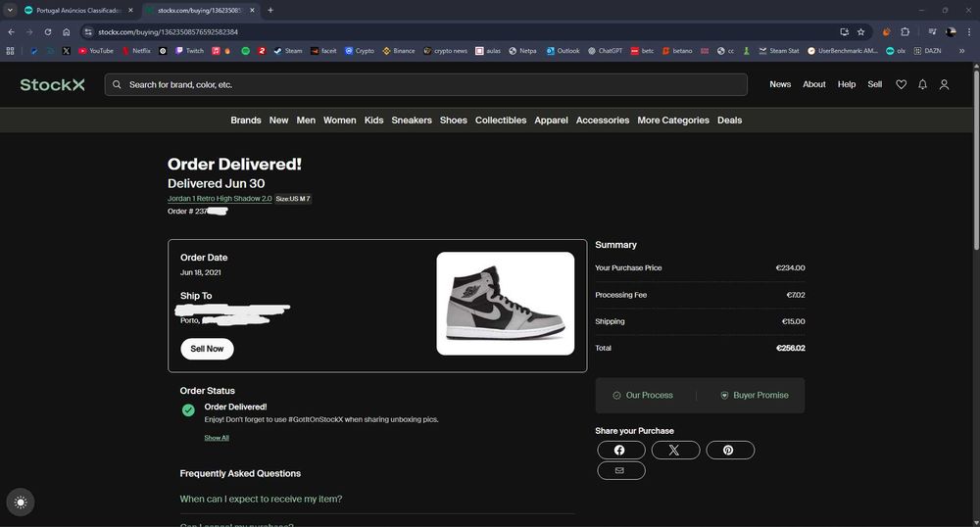Viewport: 980px width, 527px height.
Task: Open the account profile icon
Action: pos(944,84)
